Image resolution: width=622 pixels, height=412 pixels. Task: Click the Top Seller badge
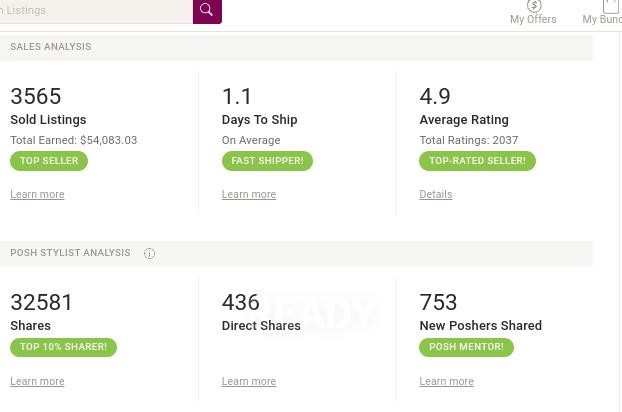[49, 161]
